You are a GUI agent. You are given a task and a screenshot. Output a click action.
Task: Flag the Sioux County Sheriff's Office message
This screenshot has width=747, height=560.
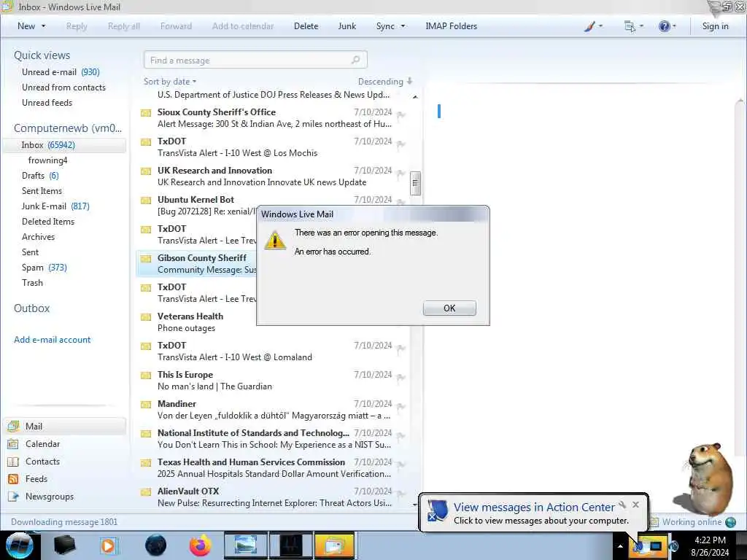click(401, 114)
